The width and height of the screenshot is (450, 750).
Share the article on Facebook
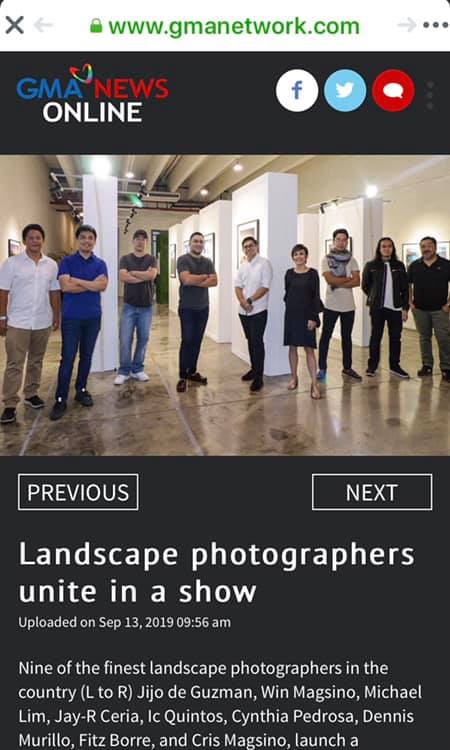click(x=297, y=90)
